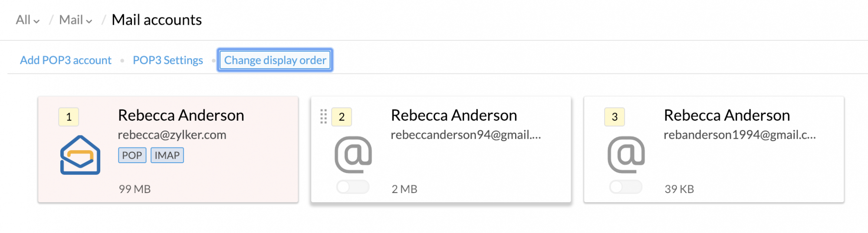The width and height of the screenshot is (868, 233).
Task: Open the Mail breadcrumb dropdown
Action: point(76,20)
